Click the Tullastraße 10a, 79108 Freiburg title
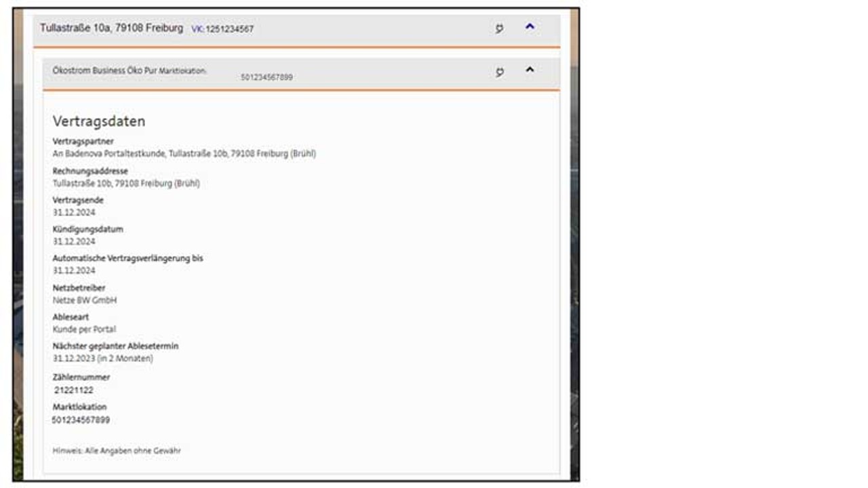The height and width of the screenshot is (488, 868). click(x=111, y=28)
